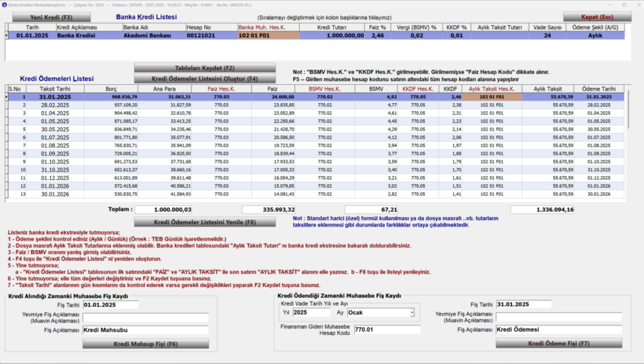Click the Kredi Ödeme Fişi (F7) button
644x364 pixels.
[x=558, y=343]
